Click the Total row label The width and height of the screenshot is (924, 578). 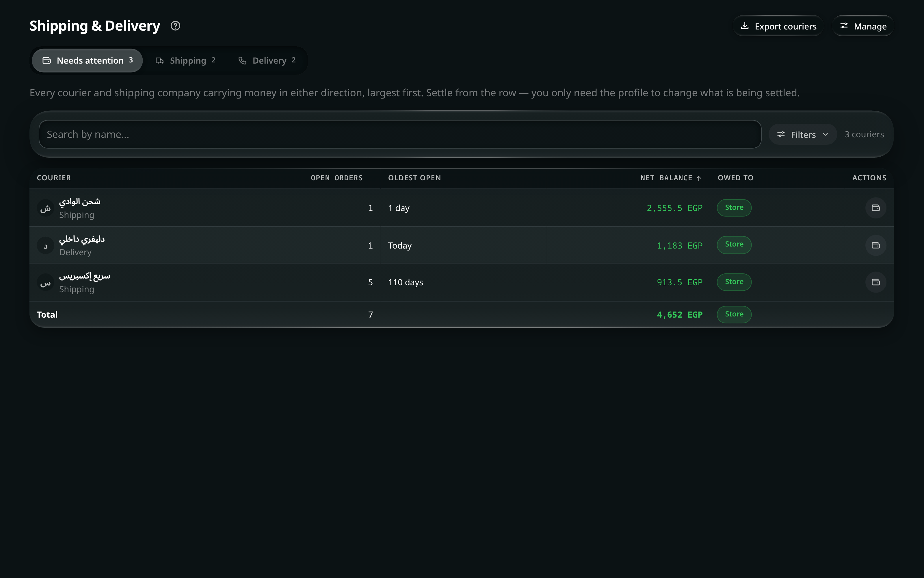click(47, 315)
